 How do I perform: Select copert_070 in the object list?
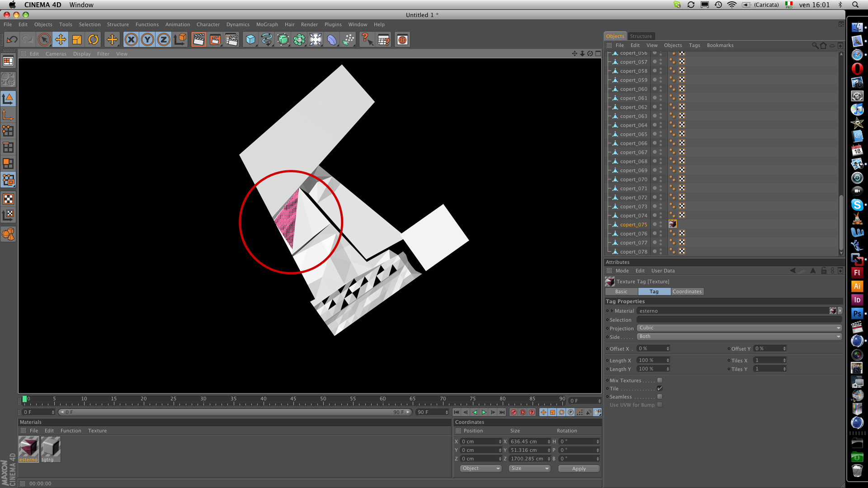click(633, 179)
